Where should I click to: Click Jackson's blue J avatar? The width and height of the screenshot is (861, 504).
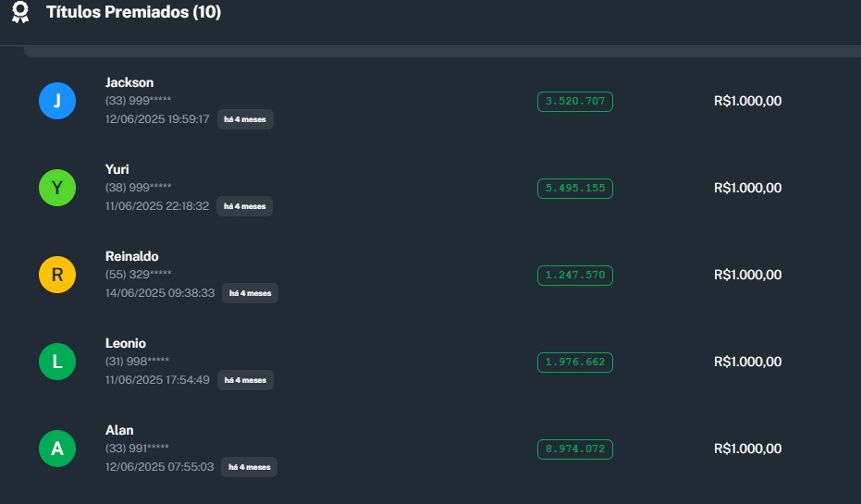click(57, 101)
